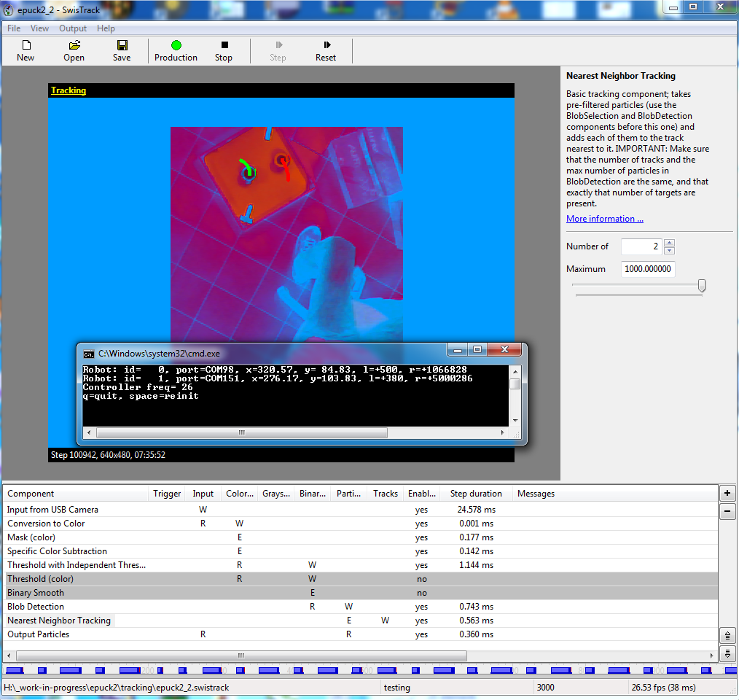The image size is (739, 700).
Task: Move the component down with the bottom arrow button
Action: (727, 653)
